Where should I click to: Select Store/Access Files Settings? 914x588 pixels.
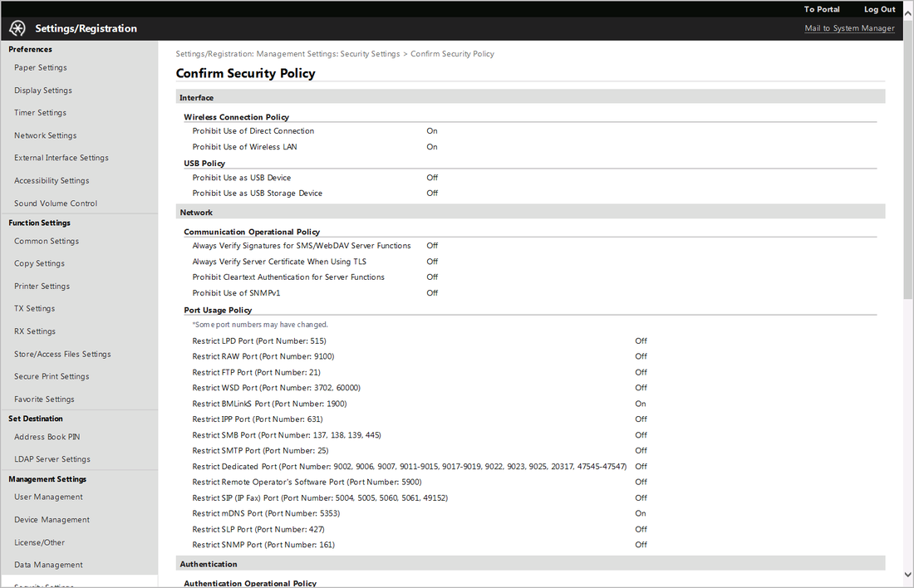(62, 355)
